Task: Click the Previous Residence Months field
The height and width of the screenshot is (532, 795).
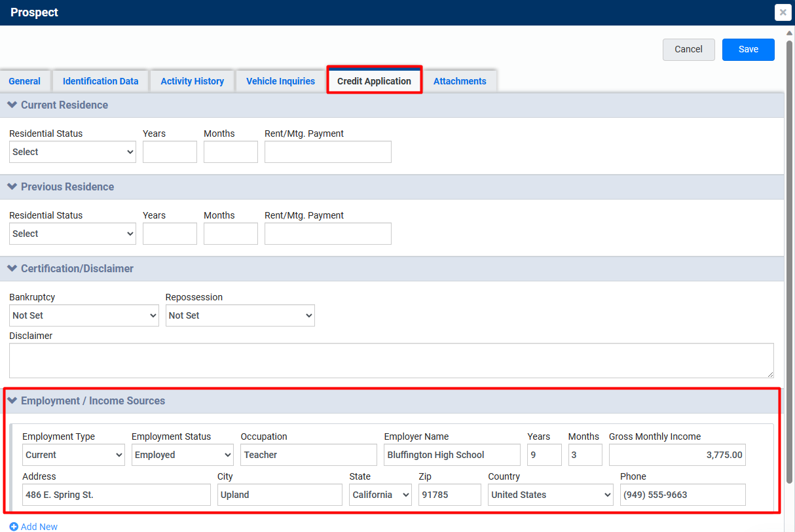Action: [x=231, y=234]
